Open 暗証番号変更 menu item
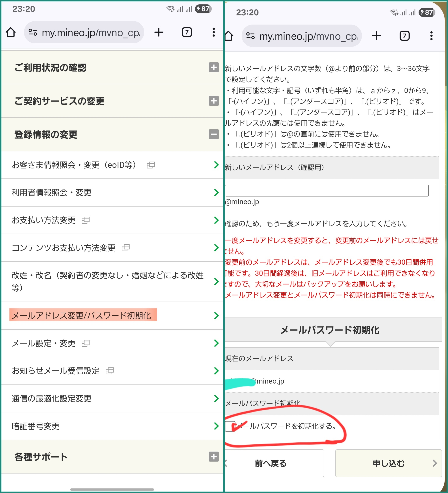The width and height of the screenshot is (448, 493). coord(36,426)
